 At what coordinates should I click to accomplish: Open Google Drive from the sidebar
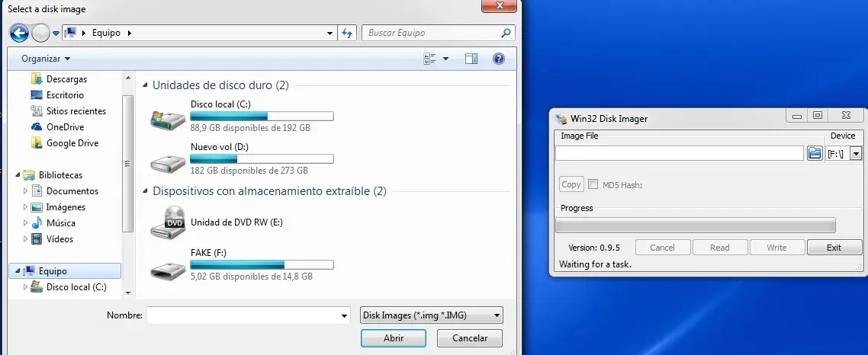(x=72, y=143)
